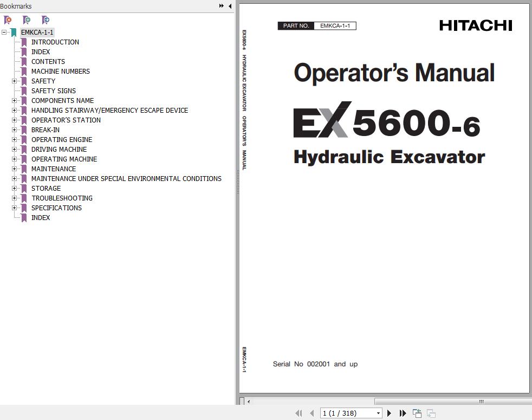532x420 pixels.
Task: Jump to SAFETY SIGNS bookmark
Action: pyautogui.click(x=53, y=91)
